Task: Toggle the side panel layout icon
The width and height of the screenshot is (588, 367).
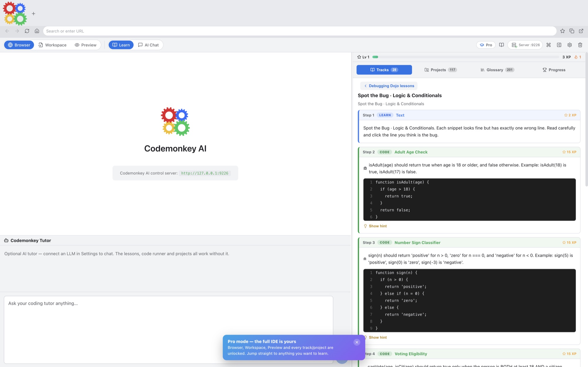Action: click(559, 45)
